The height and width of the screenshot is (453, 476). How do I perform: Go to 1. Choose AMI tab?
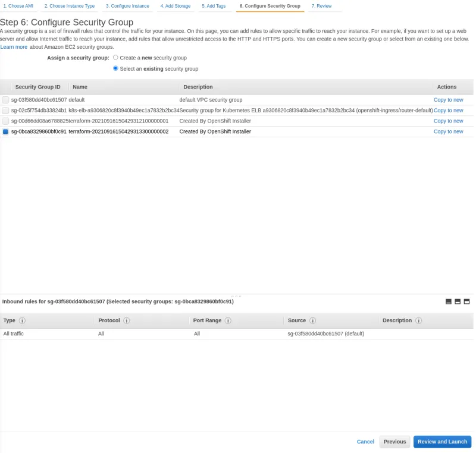point(18,6)
